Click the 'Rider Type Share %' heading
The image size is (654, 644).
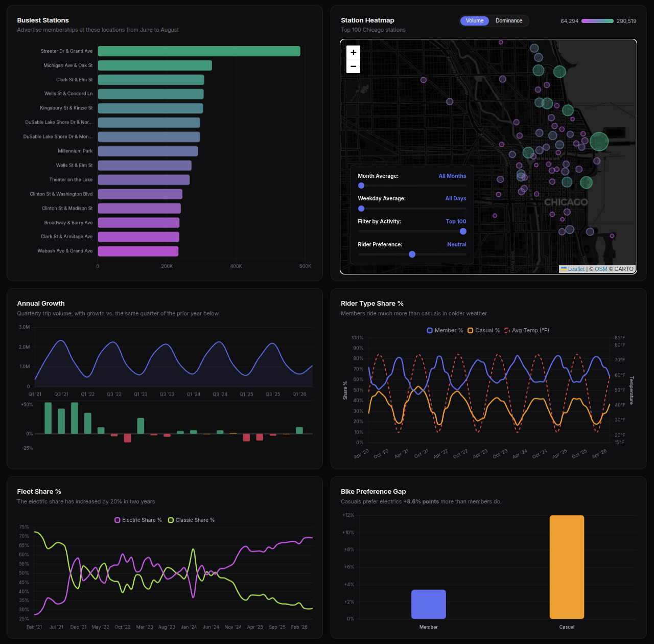(x=372, y=304)
